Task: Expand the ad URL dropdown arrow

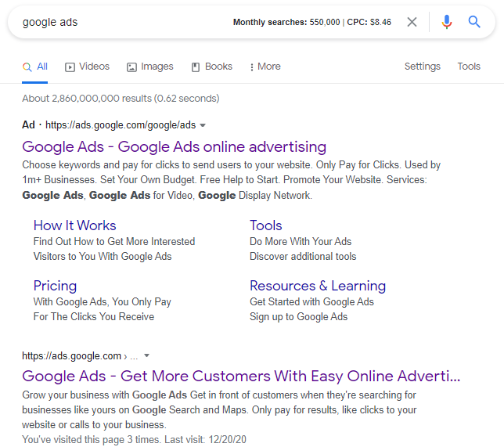Action: pos(203,125)
